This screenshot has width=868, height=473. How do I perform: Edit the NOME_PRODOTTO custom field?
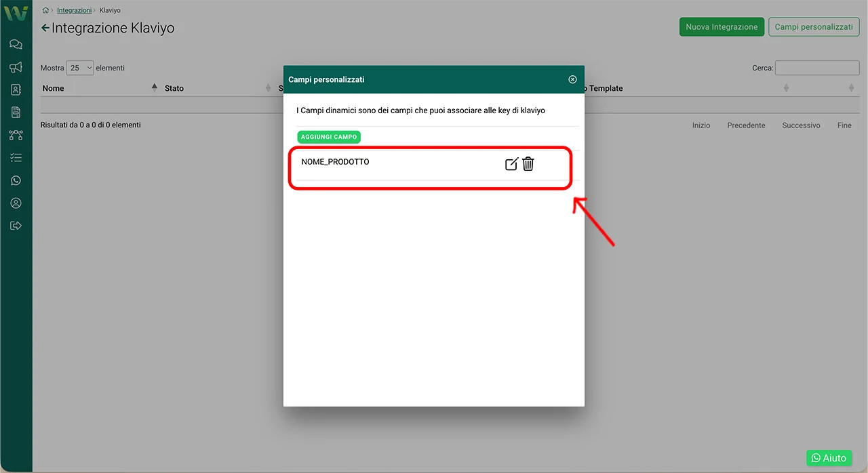click(x=511, y=164)
